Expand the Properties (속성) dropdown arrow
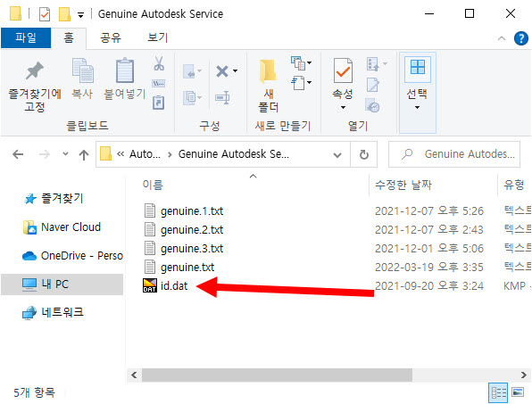 343,107
